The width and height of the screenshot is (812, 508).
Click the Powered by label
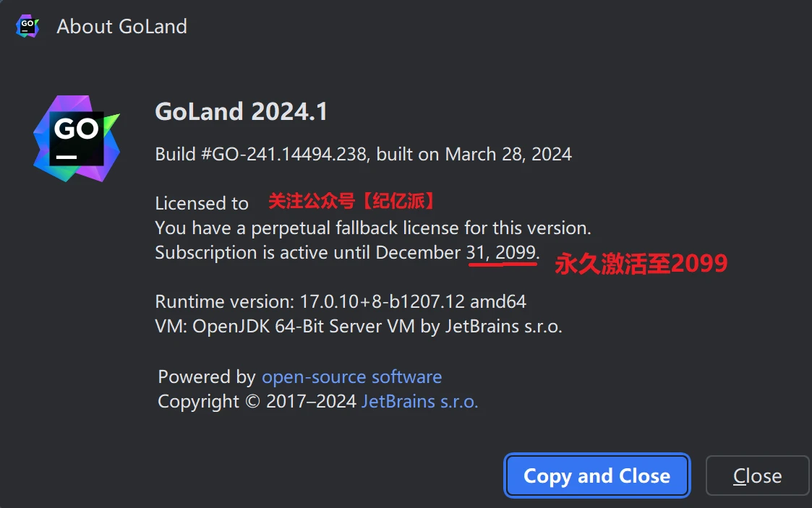point(207,376)
